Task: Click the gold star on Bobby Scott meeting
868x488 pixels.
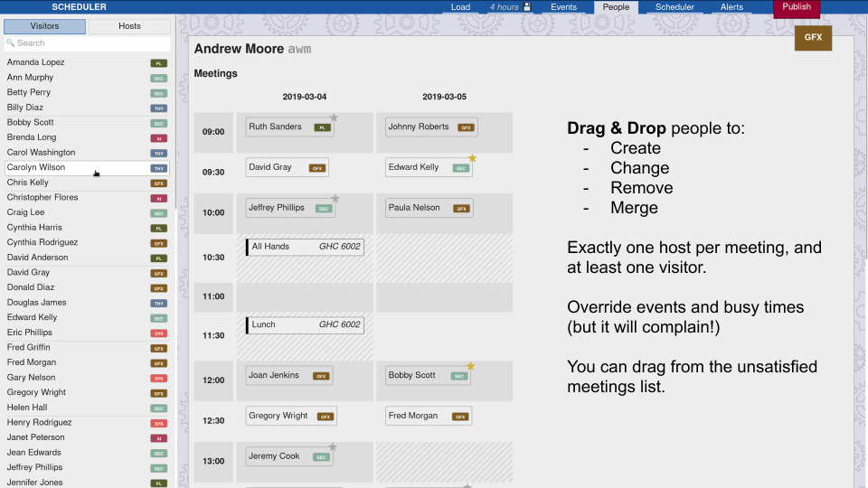Action: [x=470, y=366]
